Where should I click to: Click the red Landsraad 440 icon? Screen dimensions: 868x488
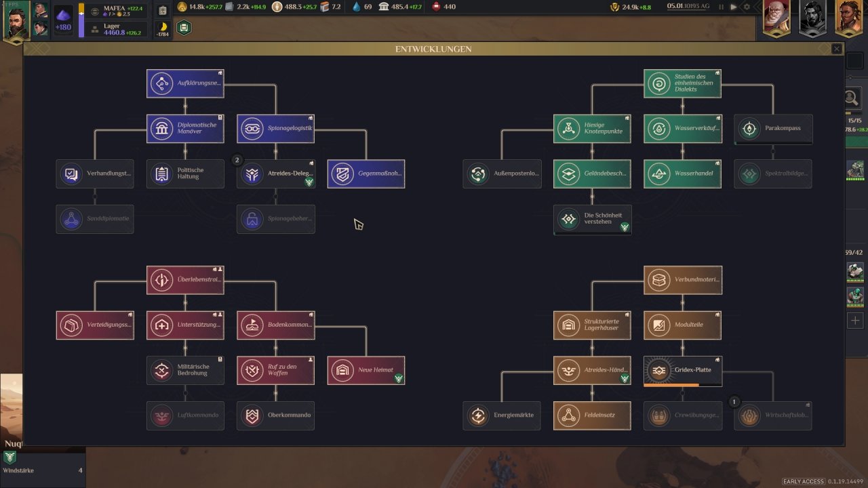435,7
